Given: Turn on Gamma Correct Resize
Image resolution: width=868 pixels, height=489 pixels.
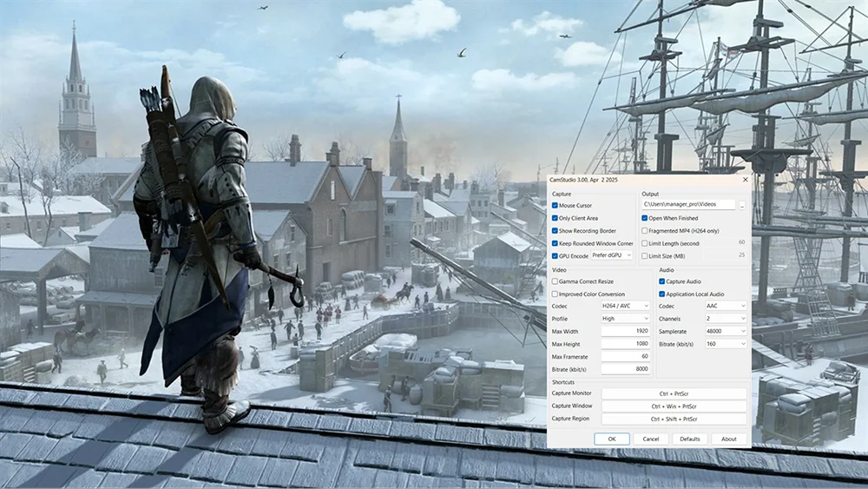Looking at the screenshot, I should [556, 281].
